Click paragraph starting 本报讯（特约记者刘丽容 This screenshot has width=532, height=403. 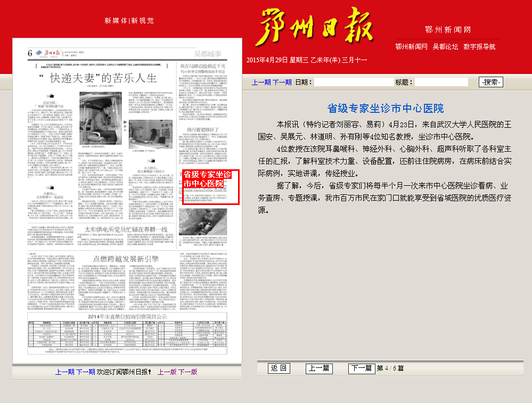click(x=384, y=130)
